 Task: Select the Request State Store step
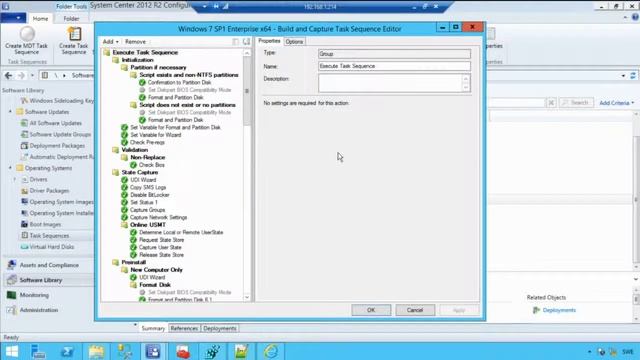[161, 240]
